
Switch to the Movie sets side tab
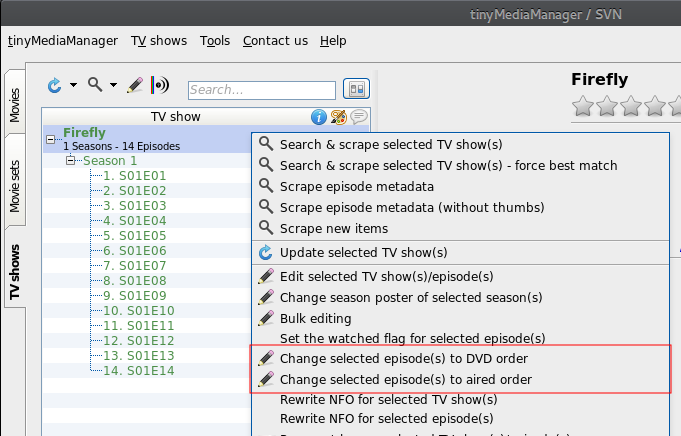coord(15,187)
